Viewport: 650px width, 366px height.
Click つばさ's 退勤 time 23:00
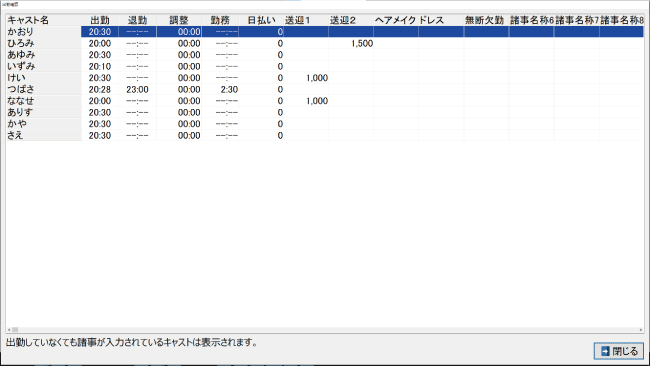137,90
